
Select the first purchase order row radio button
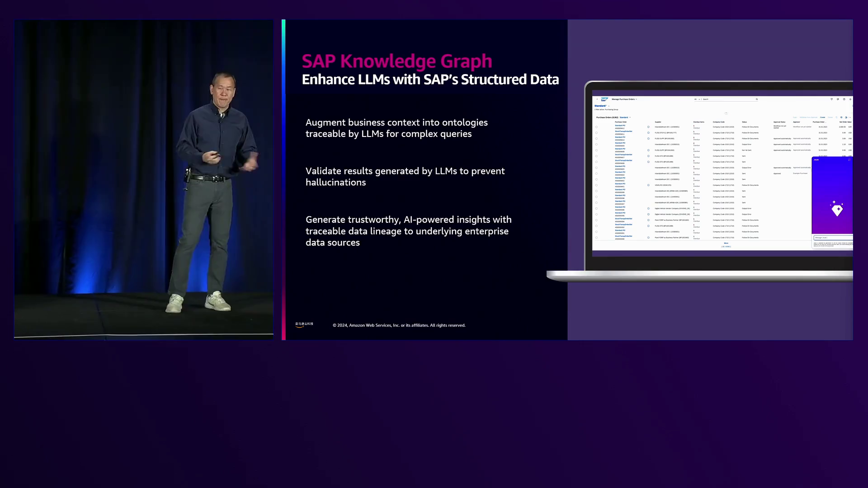pos(596,127)
